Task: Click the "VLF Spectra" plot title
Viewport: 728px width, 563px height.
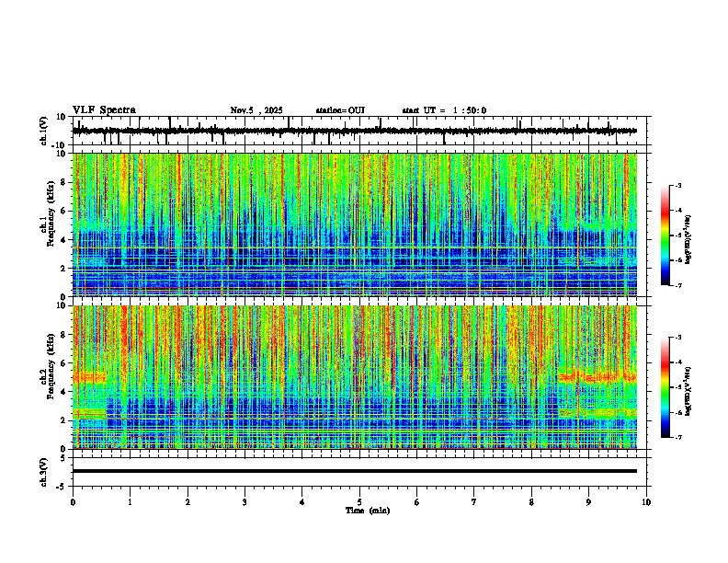Action: pyautogui.click(x=104, y=110)
